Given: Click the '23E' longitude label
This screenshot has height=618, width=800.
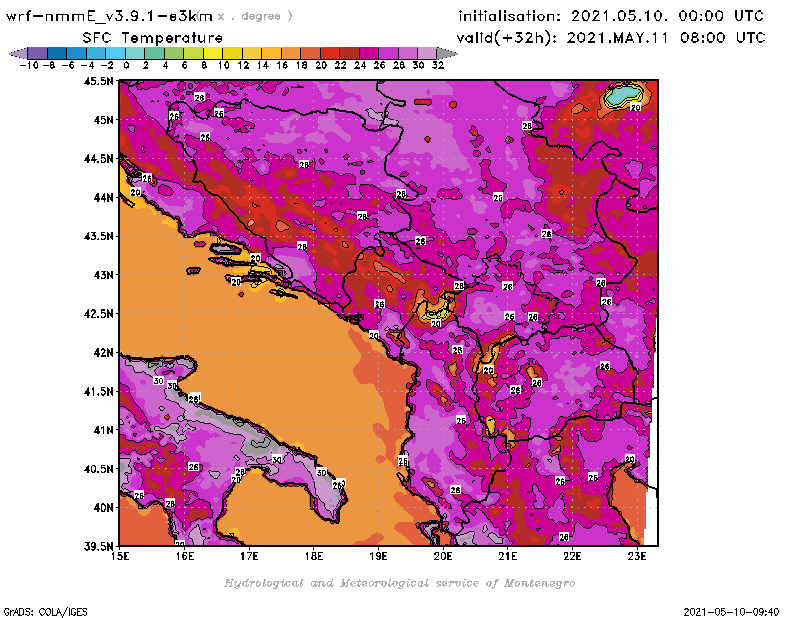Looking at the screenshot, I should click(637, 556).
